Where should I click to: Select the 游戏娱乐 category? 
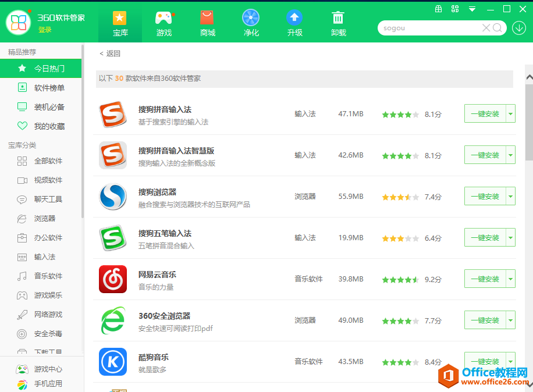point(41,295)
